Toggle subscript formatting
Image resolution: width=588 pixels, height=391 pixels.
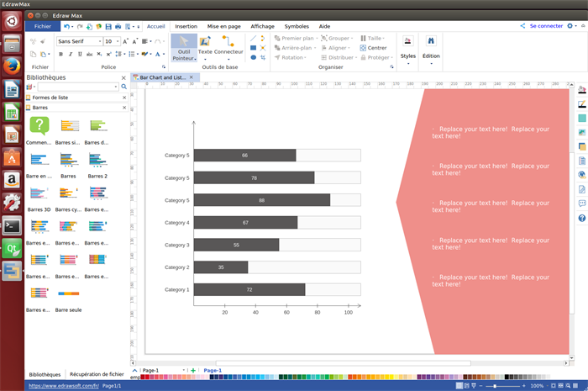[x=99, y=55]
